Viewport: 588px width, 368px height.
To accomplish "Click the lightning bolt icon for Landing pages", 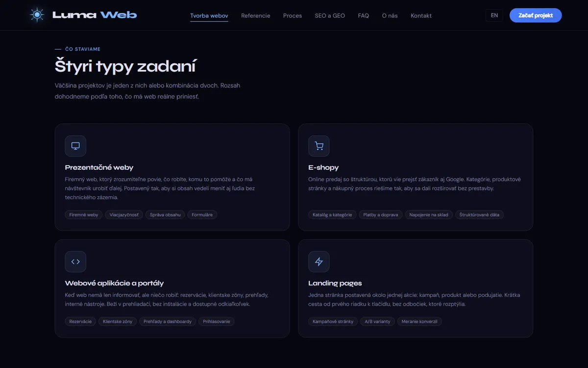I will click(x=319, y=262).
